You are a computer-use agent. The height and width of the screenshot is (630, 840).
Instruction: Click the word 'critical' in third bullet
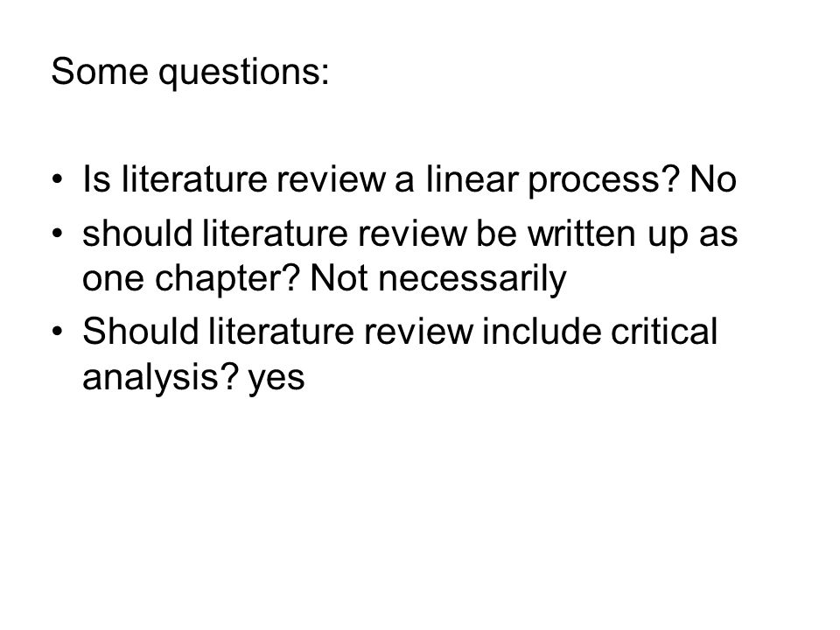pos(664,331)
